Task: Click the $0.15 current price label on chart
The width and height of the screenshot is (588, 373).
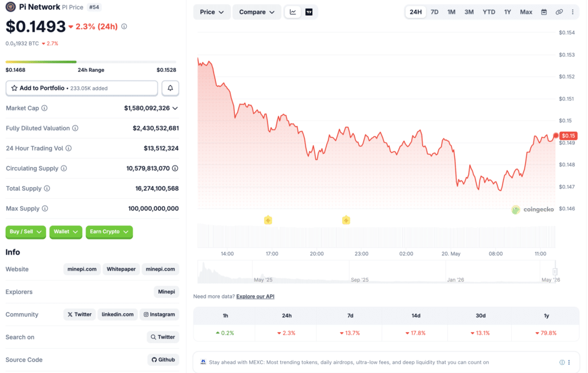Action: click(x=568, y=136)
